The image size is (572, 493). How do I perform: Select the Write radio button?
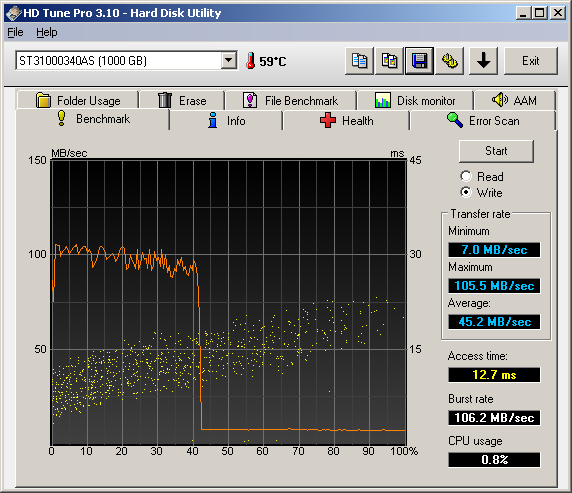tap(466, 192)
